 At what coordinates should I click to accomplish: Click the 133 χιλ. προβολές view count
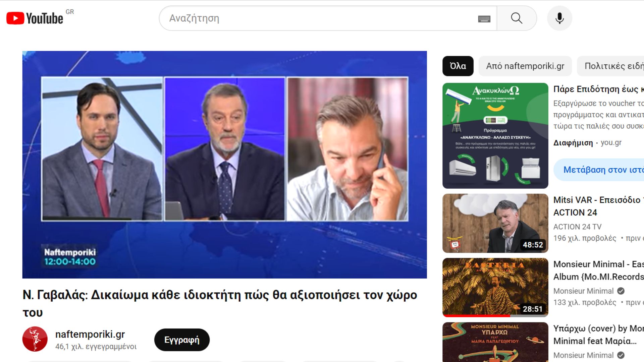(585, 303)
